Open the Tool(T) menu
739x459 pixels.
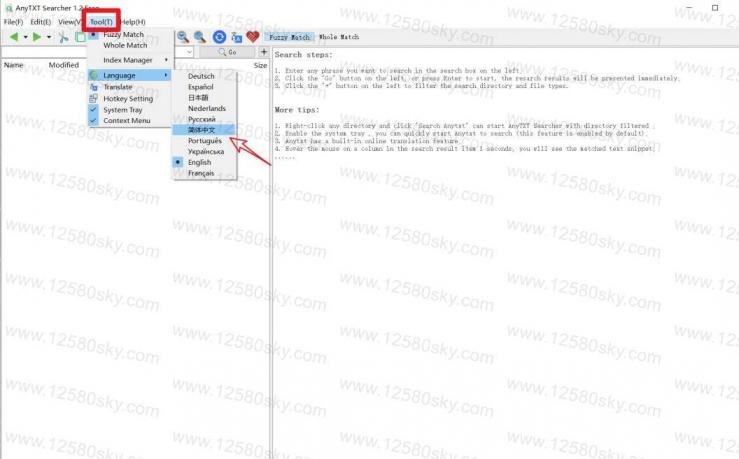[101, 22]
